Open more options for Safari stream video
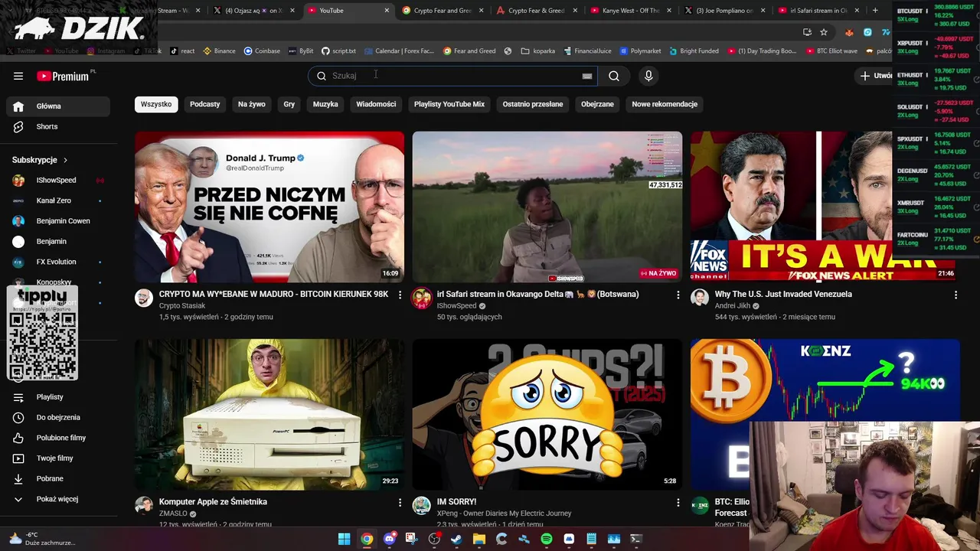This screenshot has height=551, width=980. (678, 295)
